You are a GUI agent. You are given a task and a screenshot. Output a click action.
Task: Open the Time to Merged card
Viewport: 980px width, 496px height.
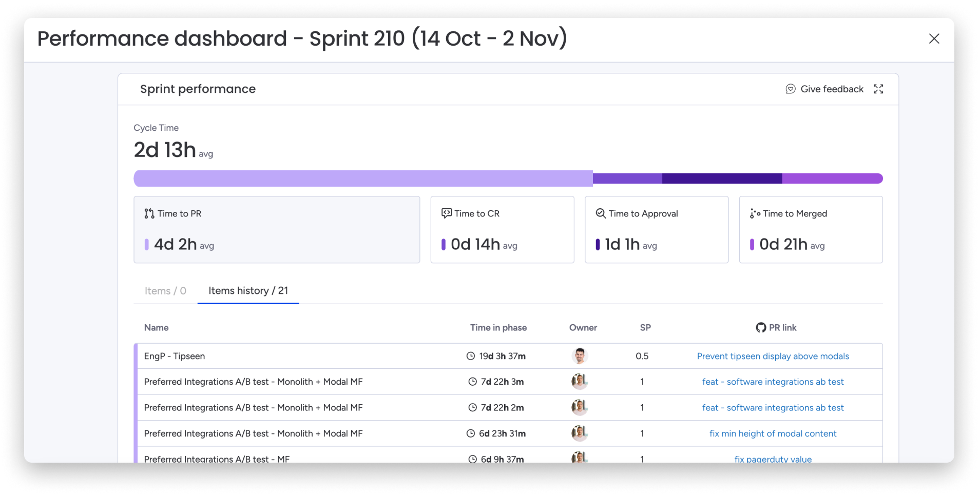click(x=811, y=230)
